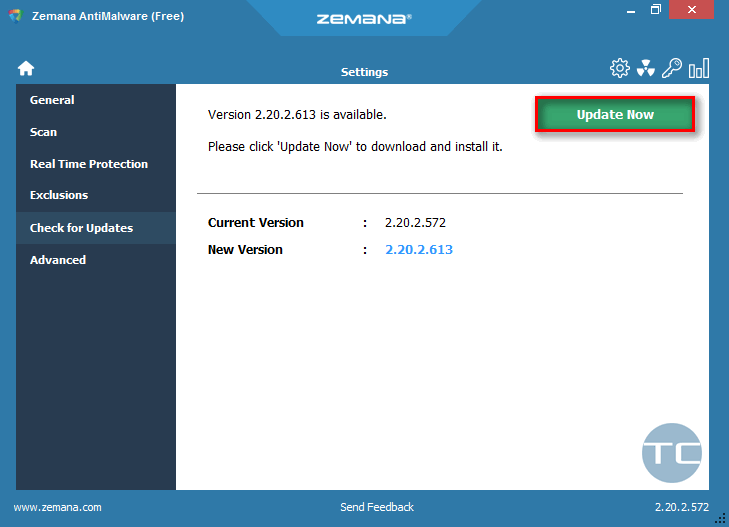Click the footer version number 2.20.2.572

pos(682,507)
